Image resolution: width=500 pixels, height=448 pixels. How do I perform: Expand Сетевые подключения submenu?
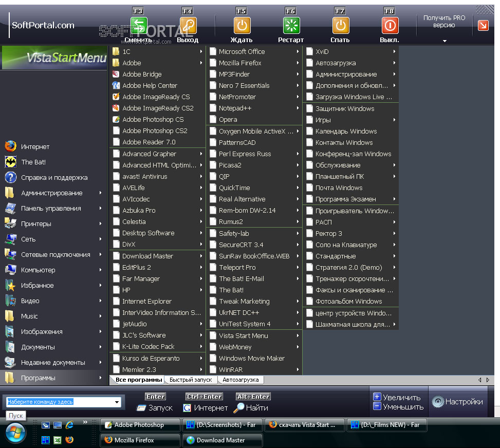(x=100, y=254)
